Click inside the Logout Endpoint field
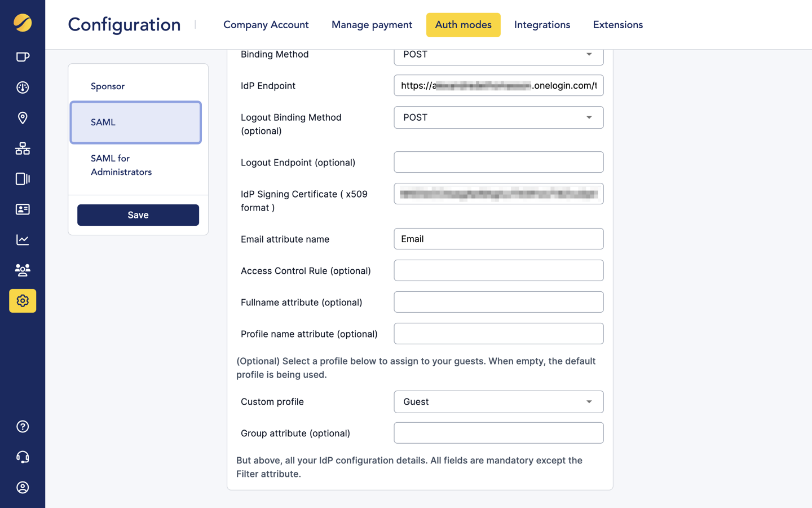This screenshot has width=812, height=508. pos(498,162)
